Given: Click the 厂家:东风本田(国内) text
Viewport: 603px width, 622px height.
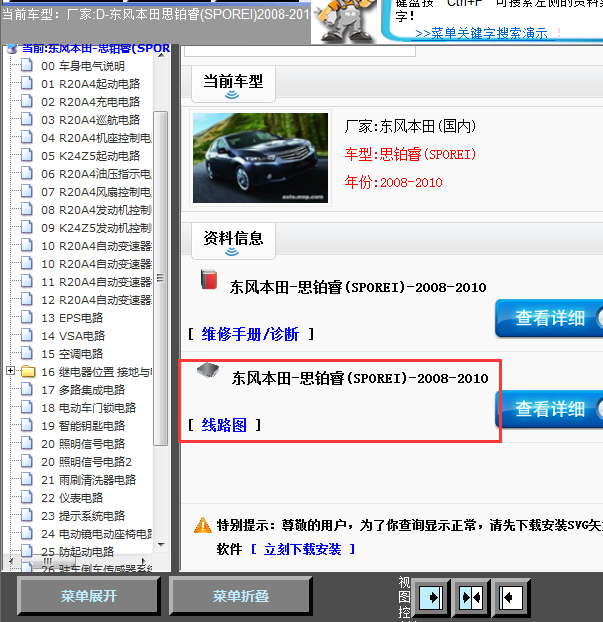Looking at the screenshot, I should 410,126.
